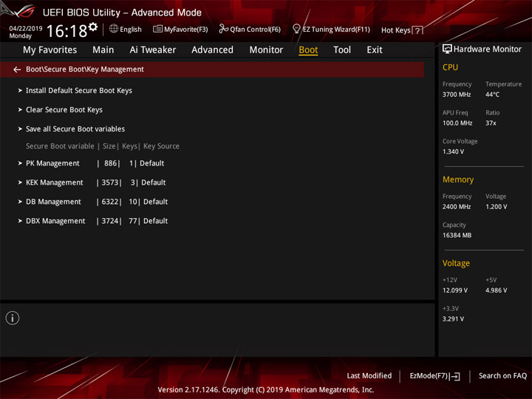Open MyFavorite(F3) label
Viewport: 532px width, 399px height.
click(x=186, y=30)
